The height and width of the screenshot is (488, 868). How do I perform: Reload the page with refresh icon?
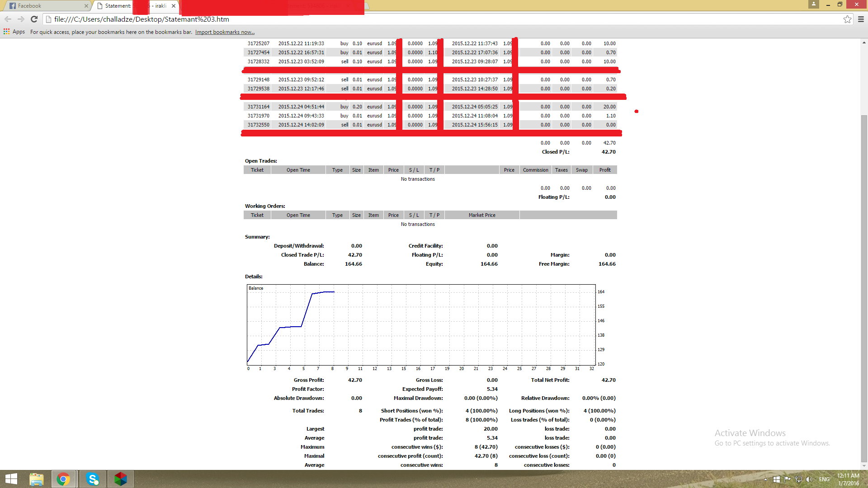click(x=34, y=19)
